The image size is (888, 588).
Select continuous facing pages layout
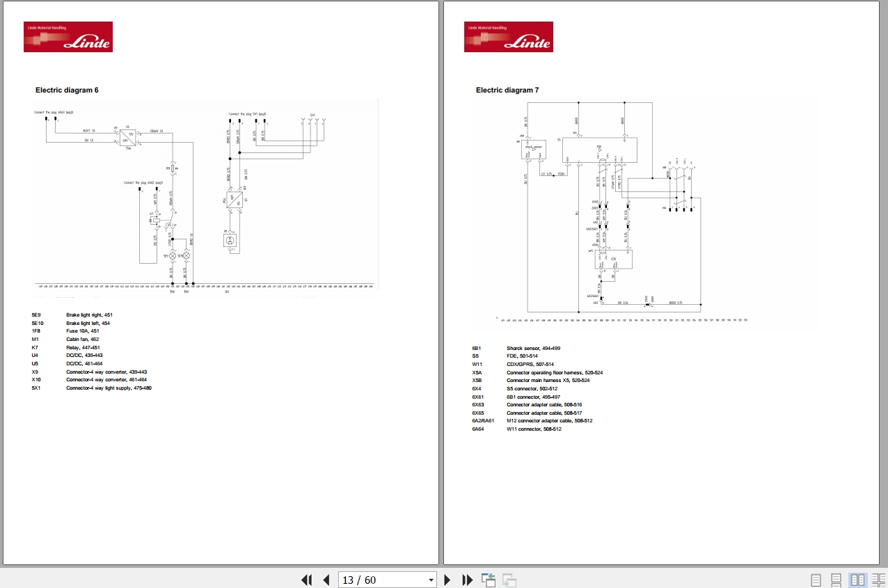pos(878,580)
